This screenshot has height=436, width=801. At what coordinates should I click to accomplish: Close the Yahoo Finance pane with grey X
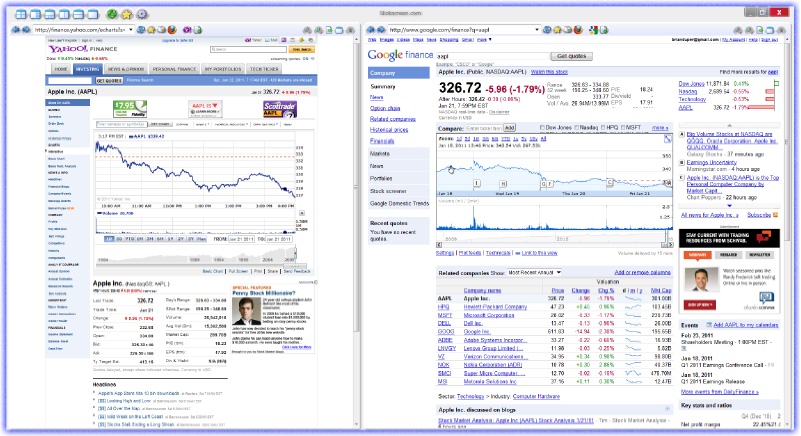pos(350,31)
